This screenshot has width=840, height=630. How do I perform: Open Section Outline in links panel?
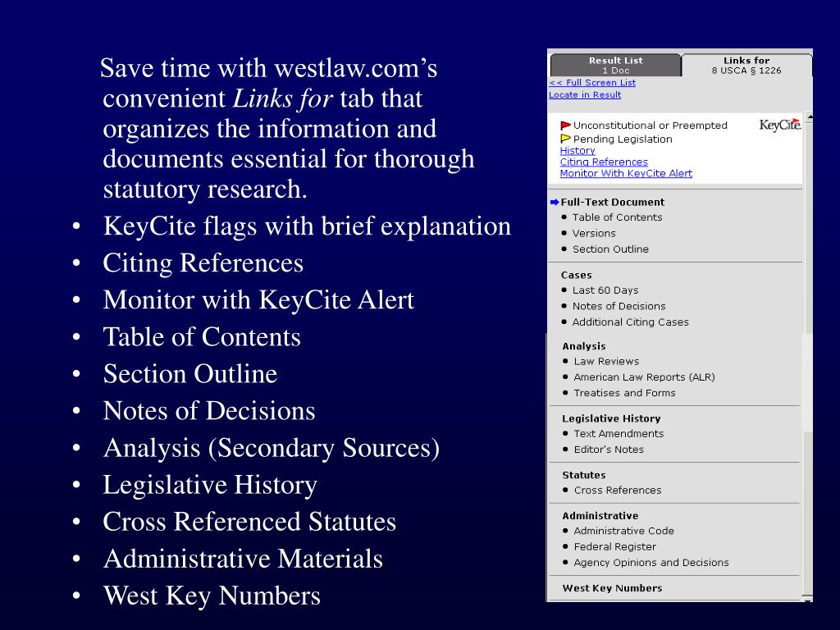point(610,249)
